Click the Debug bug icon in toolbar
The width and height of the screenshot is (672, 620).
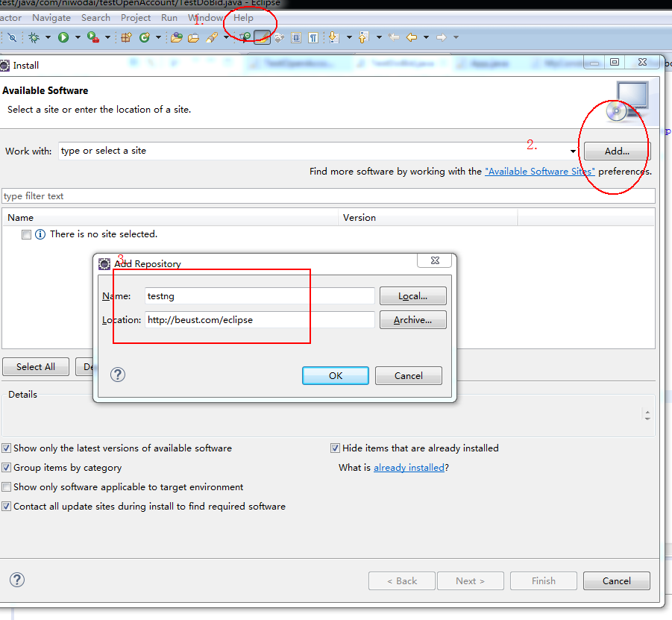34,38
